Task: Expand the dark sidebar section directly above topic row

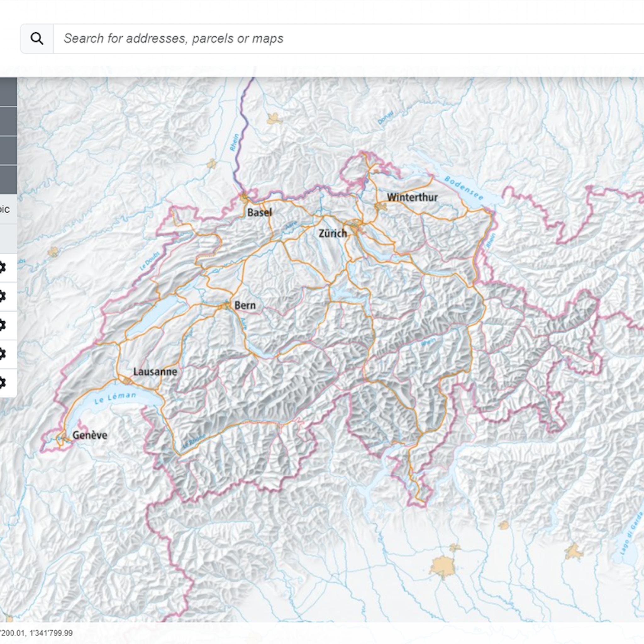Action: coord(8,180)
